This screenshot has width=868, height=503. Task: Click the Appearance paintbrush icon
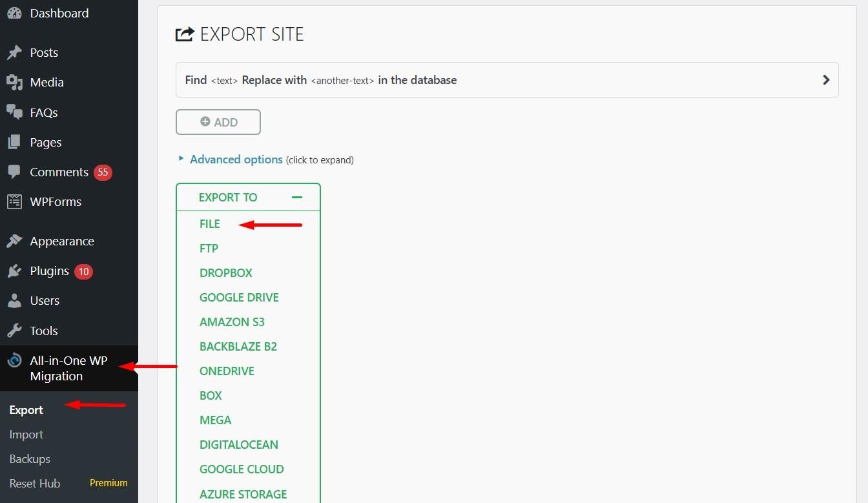(14, 241)
